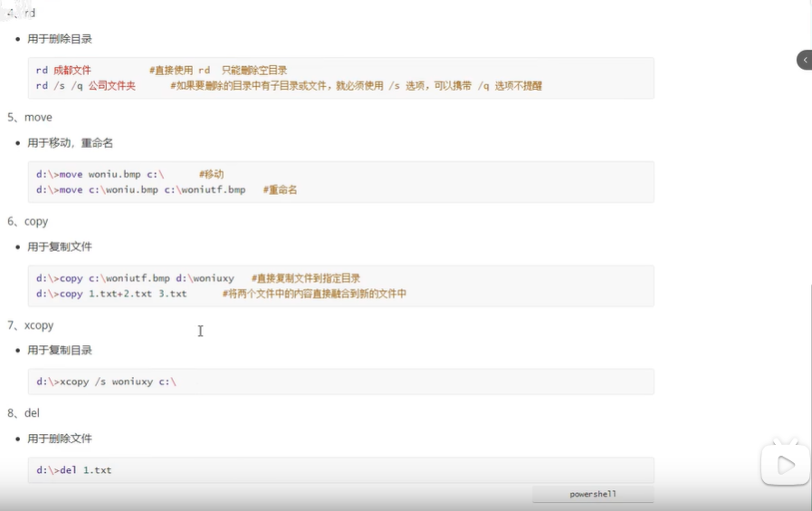Click bullet text "用于复制文件"
Screen dimensions: 812x511
tap(60, 246)
